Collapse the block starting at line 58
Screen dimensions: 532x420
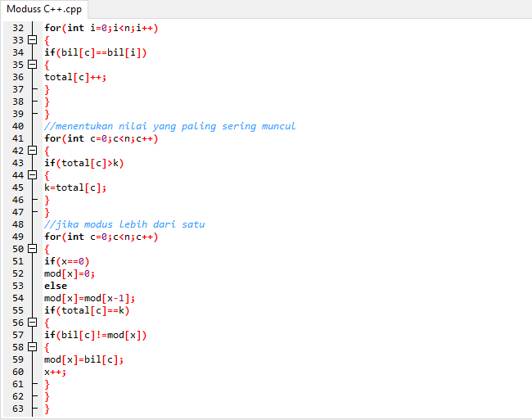[x=32, y=347]
